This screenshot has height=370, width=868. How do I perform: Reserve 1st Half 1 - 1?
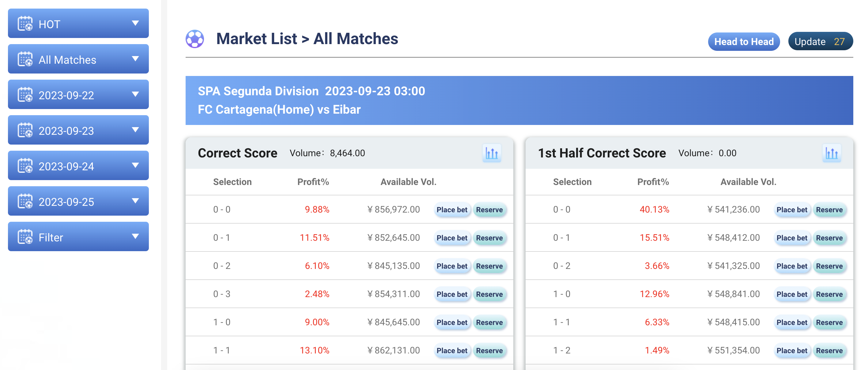829,323
